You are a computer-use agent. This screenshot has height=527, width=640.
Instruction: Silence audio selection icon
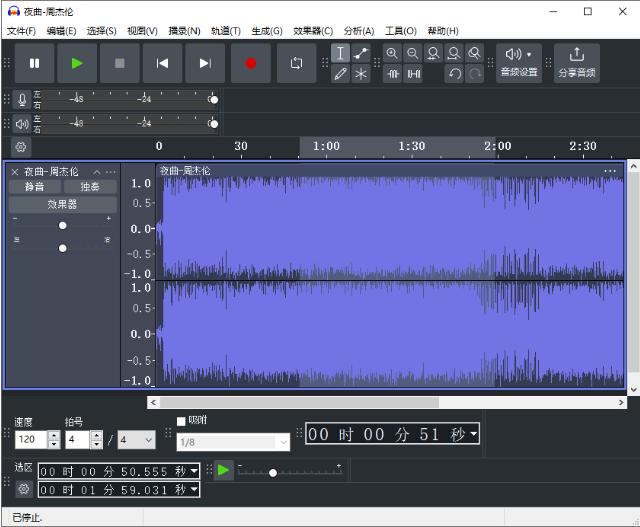413,74
